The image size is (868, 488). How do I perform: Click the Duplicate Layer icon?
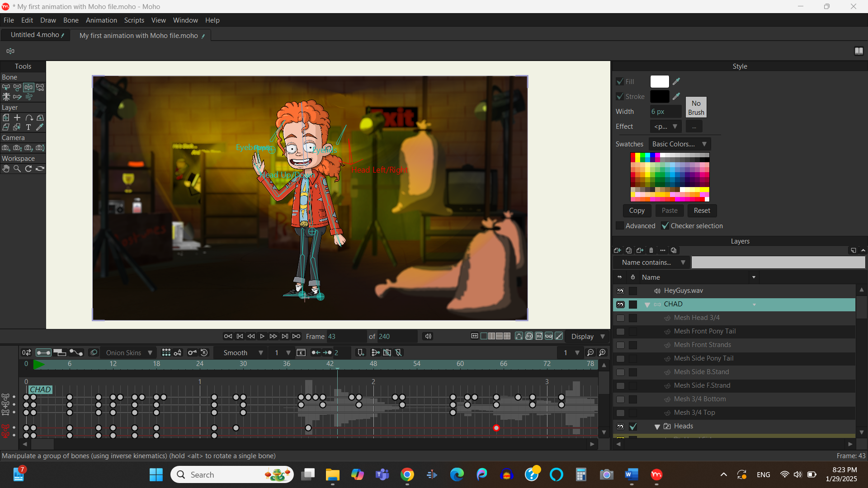click(629, 250)
